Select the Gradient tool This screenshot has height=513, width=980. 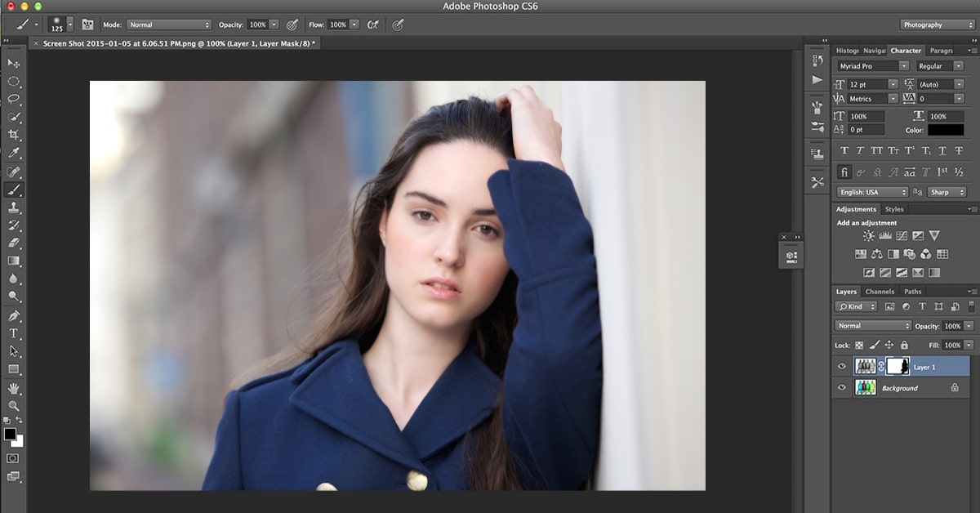point(14,261)
